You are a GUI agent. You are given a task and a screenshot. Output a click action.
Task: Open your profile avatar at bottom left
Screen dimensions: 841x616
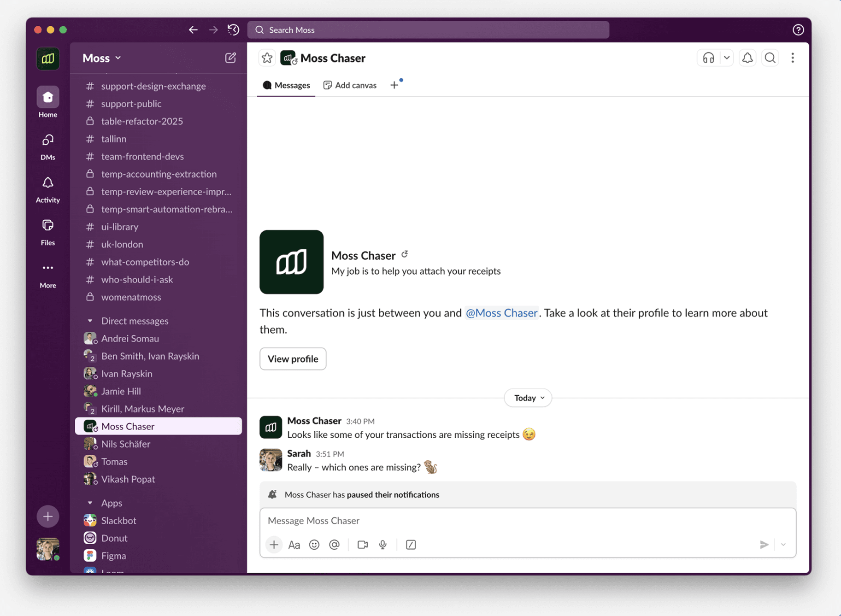[48, 549]
